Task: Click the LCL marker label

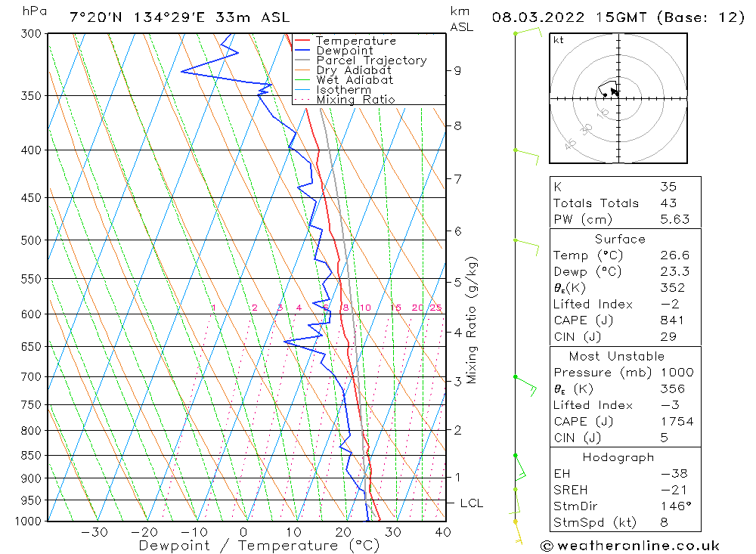Action: point(471,503)
